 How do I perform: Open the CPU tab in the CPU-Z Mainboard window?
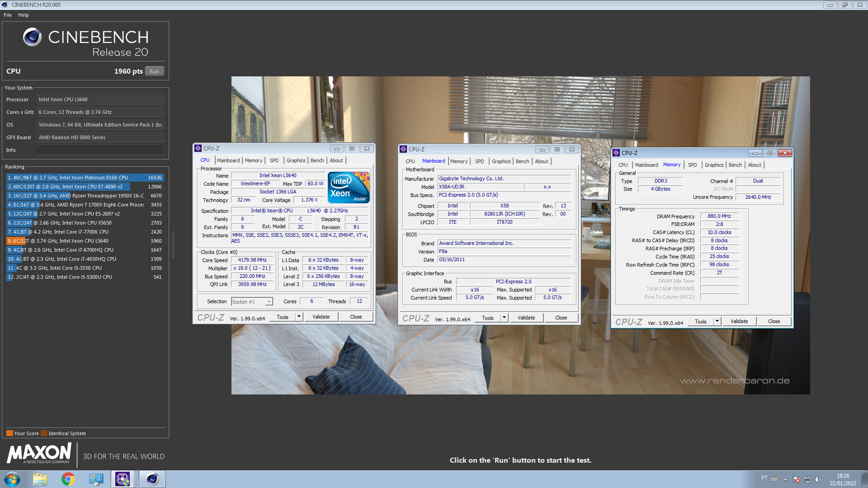(x=410, y=161)
